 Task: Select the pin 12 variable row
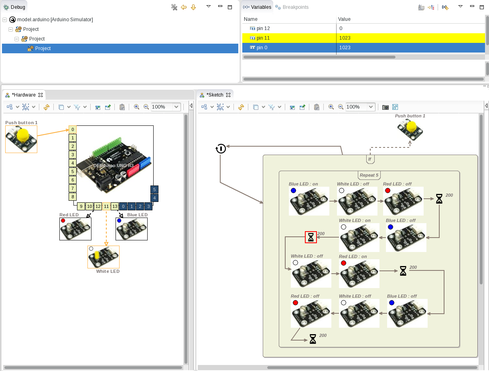363,28
